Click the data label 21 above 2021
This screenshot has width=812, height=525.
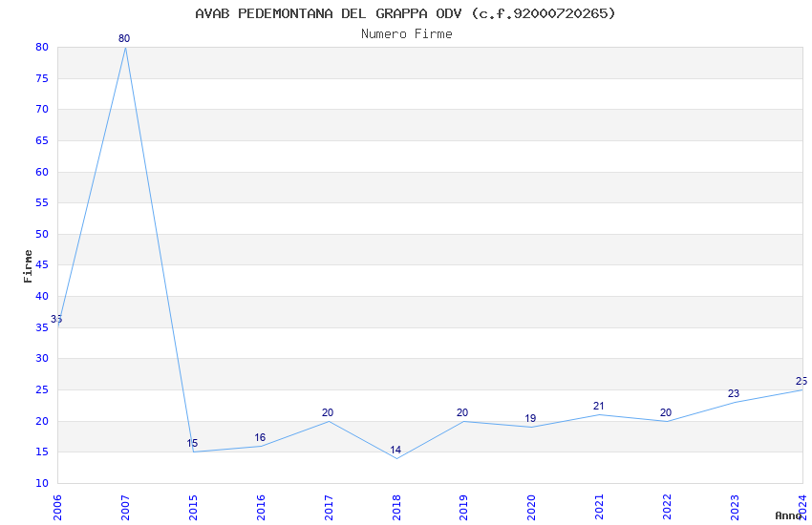click(x=599, y=406)
